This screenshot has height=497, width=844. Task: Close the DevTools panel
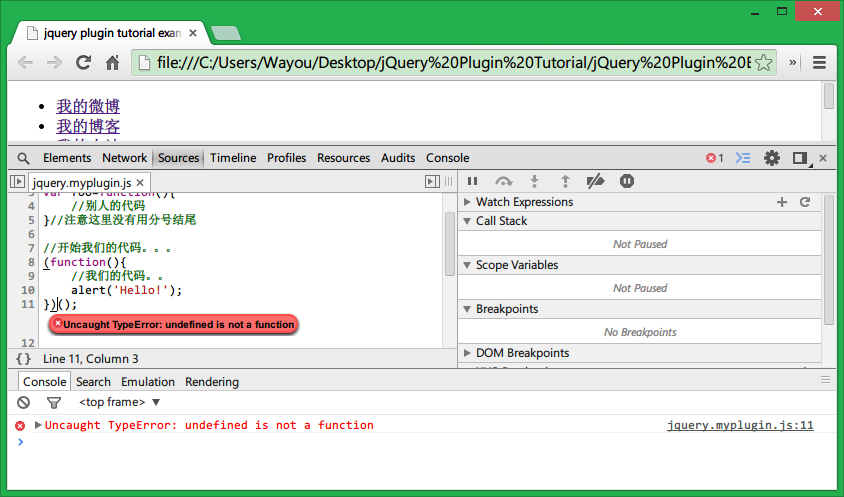(823, 158)
